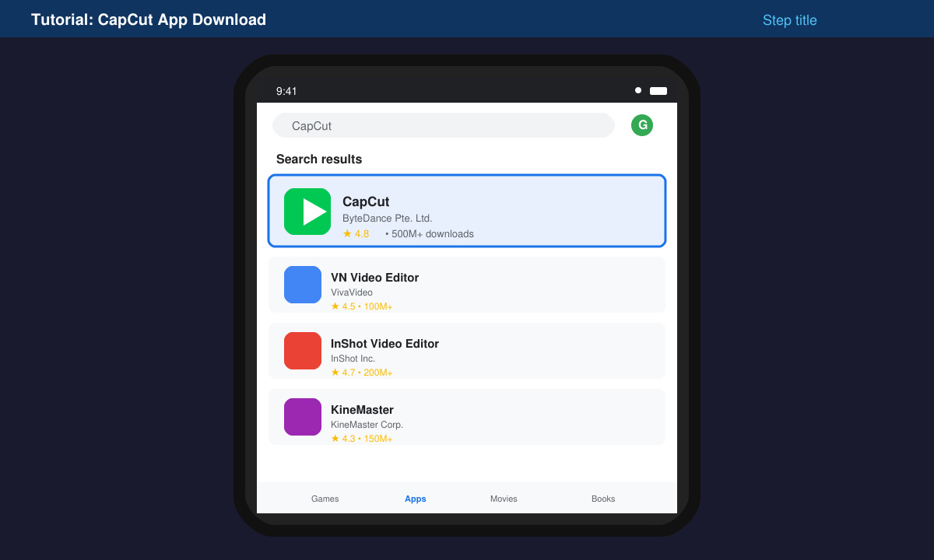Click the 4.3 • 150M+ rating line
The image size is (934, 560).
[x=362, y=439]
